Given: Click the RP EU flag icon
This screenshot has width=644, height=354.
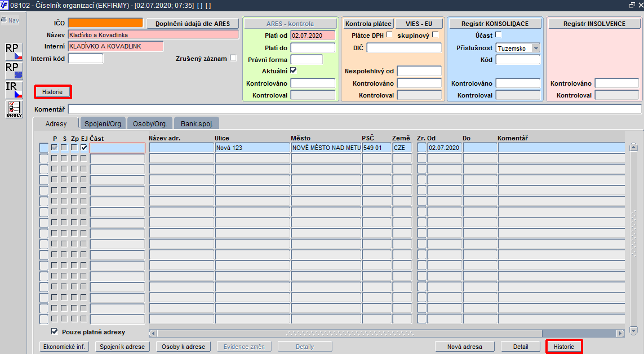Looking at the screenshot, I should click(14, 70).
